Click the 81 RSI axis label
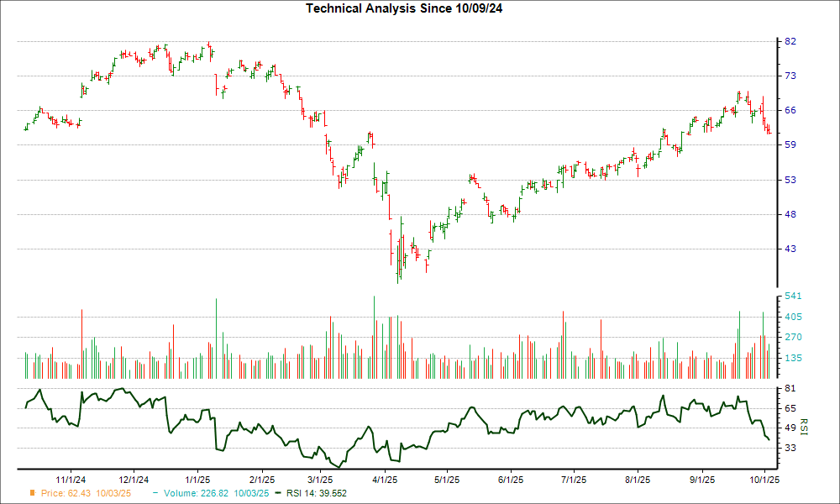Image resolution: width=840 pixels, height=504 pixels. coord(790,389)
